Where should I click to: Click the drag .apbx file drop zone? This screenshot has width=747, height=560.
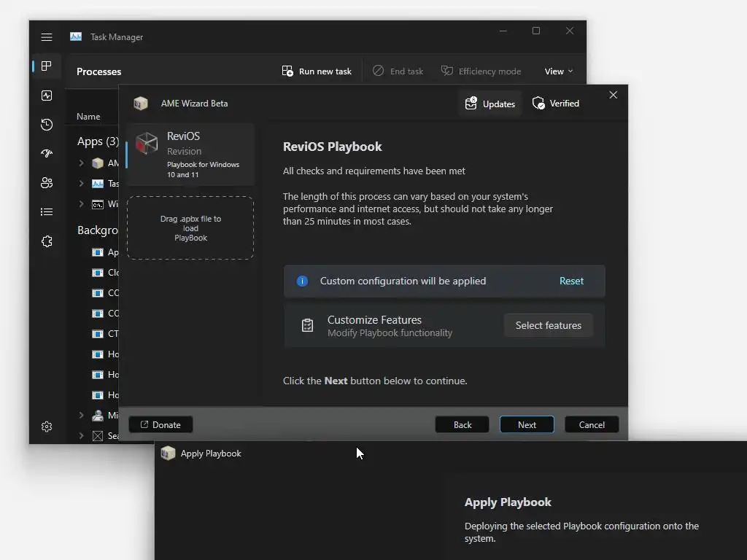(190, 228)
